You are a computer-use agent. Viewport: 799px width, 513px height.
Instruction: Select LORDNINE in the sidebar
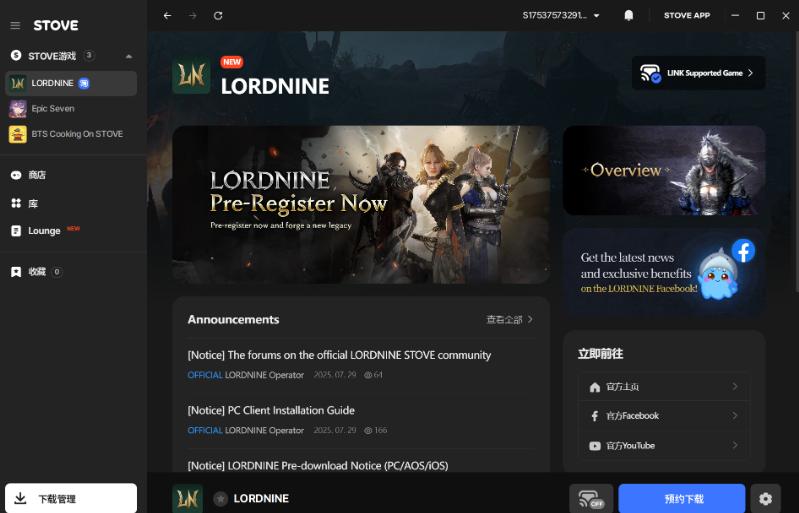coord(71,84)
